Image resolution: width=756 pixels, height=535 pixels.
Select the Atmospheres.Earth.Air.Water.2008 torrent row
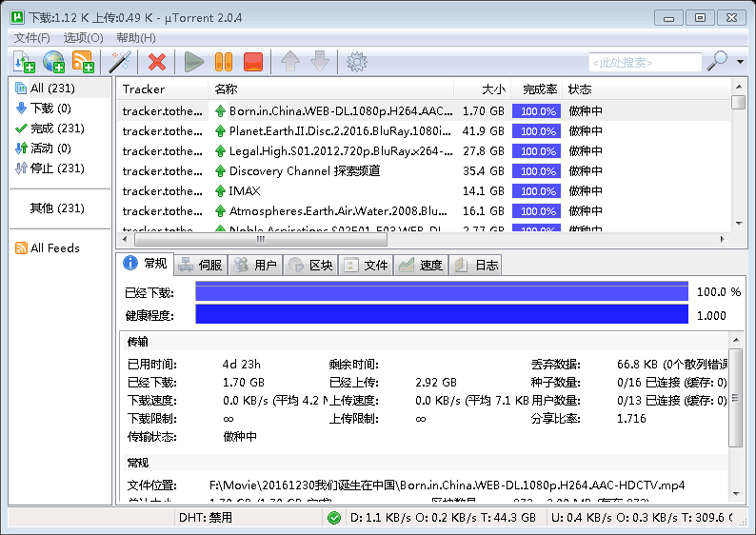(424, 211)
